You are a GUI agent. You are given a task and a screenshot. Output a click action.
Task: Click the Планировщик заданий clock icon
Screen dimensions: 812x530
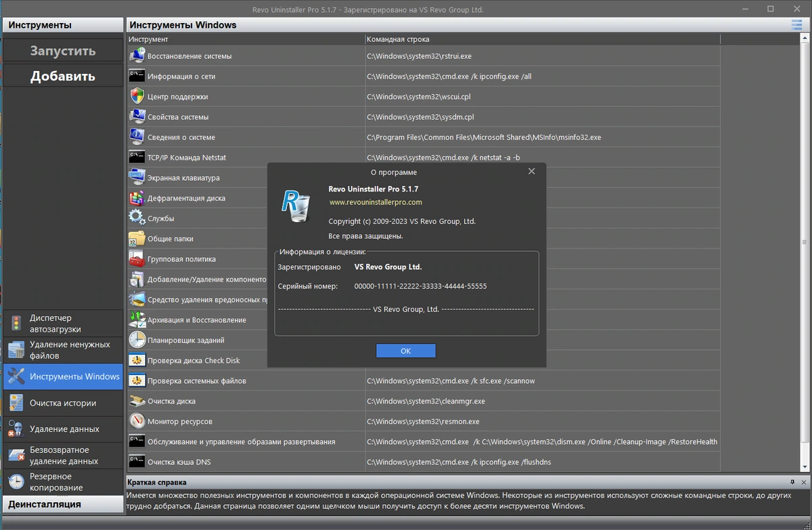coord(137,340)
